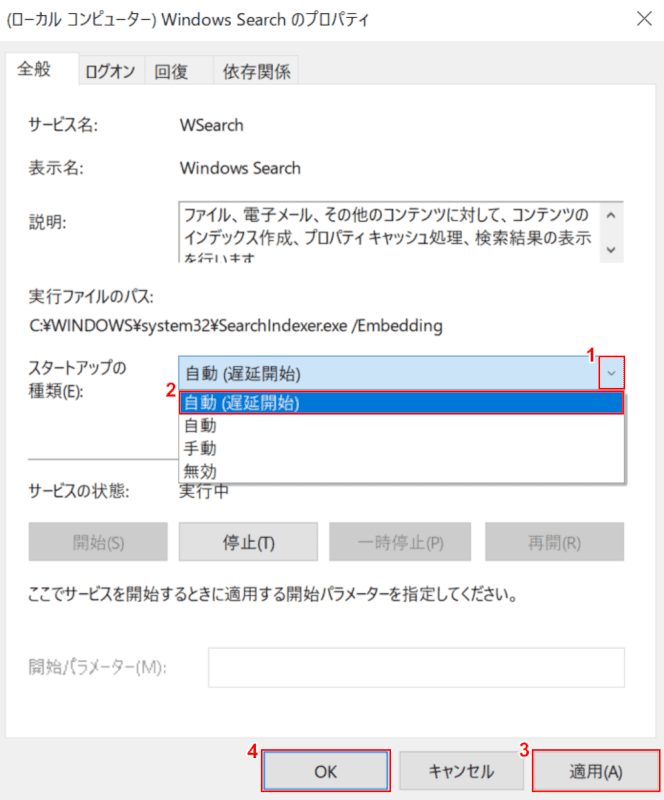Open the ログオン tab
The height and width of the screenshot is (800, 664).
(x=110, y=71)
